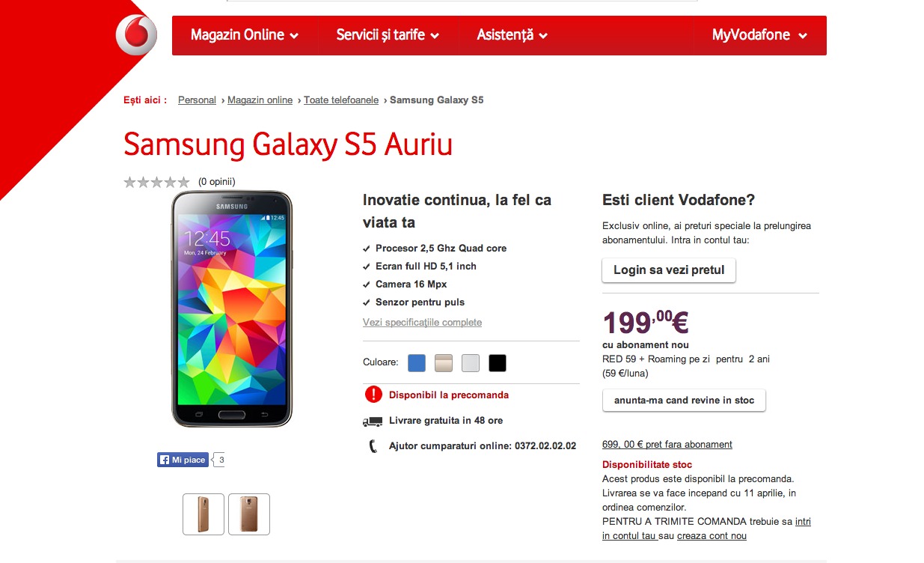Go to Toate telefoanele breadcrumb

click(x=341, y=100)
